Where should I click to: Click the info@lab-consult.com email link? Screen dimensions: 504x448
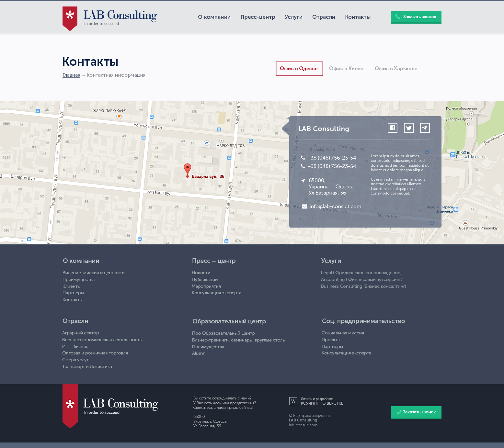[x=335, y=207]
